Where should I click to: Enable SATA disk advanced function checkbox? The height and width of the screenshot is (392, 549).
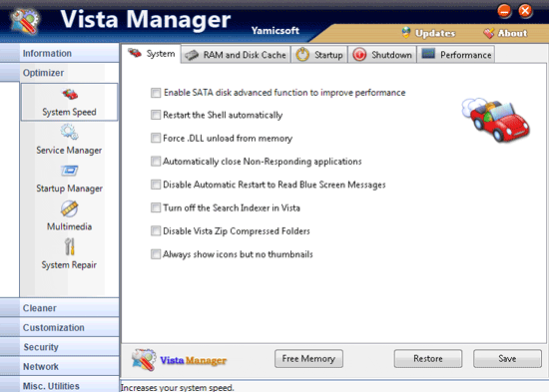coord(156,93)
